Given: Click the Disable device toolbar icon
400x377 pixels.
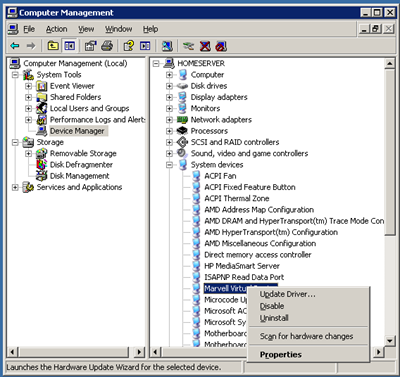Looking at the screenshot, I should [x=221, y=46].
